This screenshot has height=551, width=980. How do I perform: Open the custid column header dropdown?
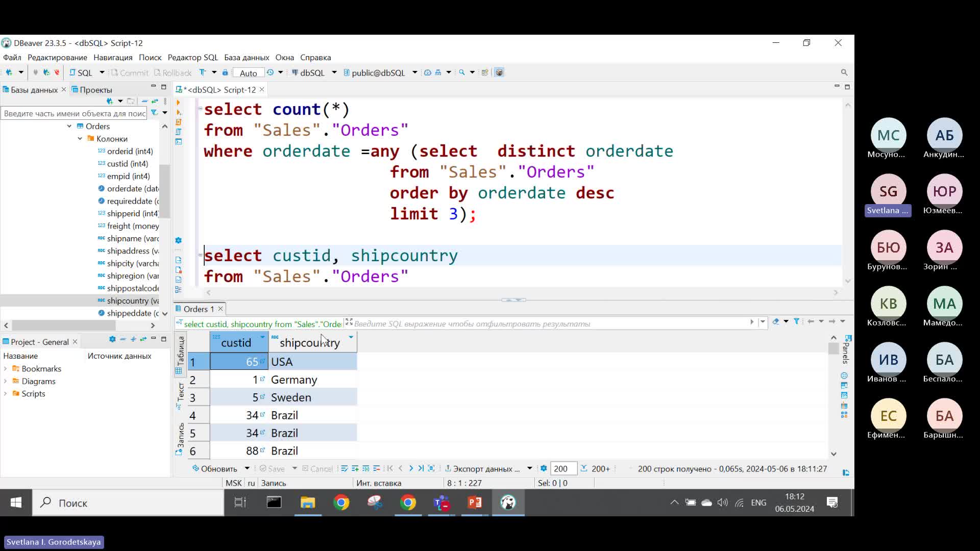click(262, 337)
